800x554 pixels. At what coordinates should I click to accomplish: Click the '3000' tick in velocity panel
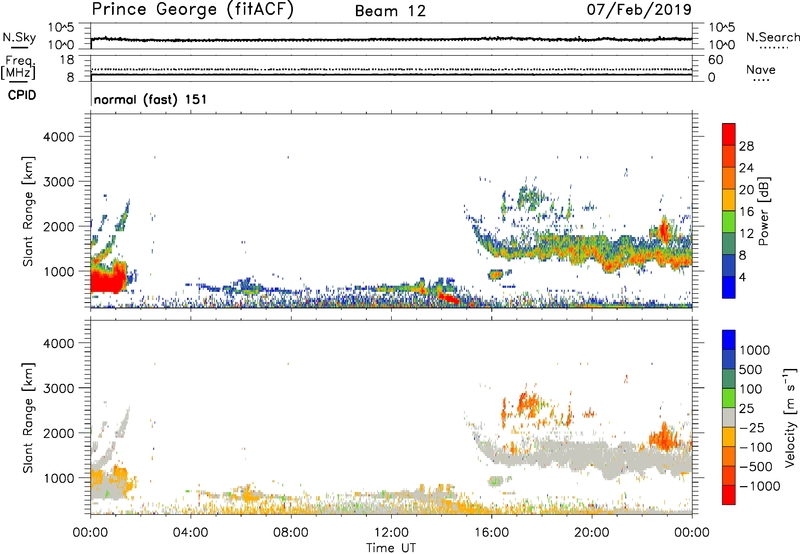[x=59, y=388]
